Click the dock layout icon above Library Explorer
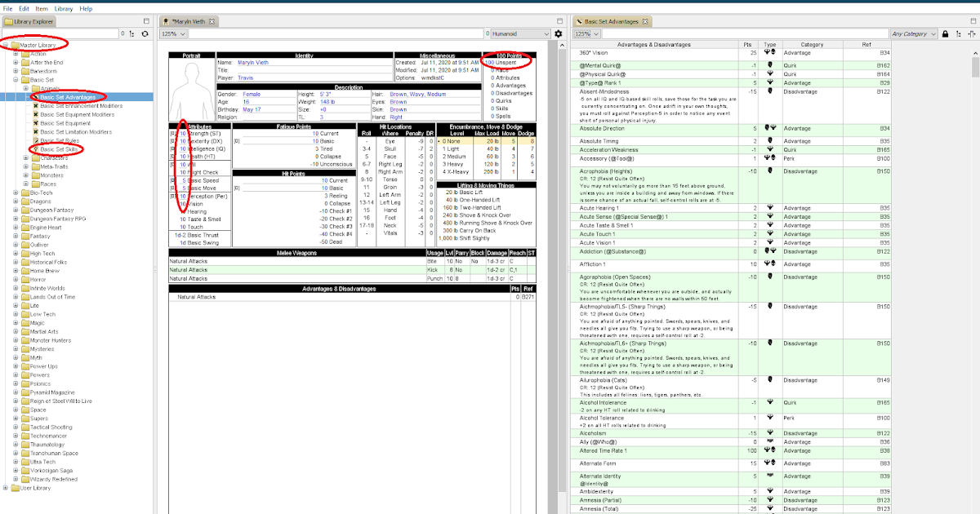980x514 pixels. [x=145, y=21]
